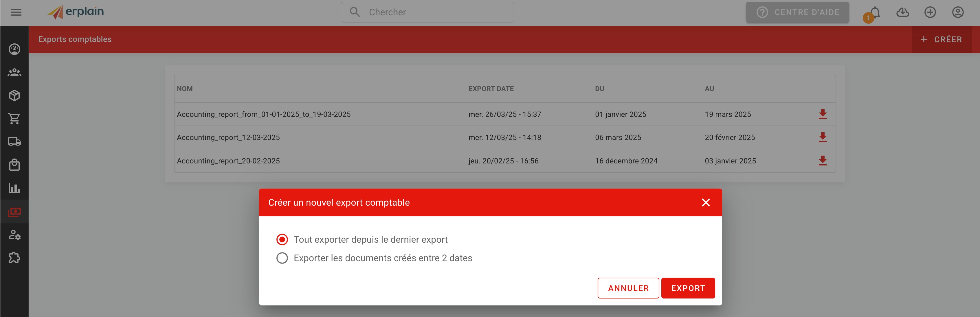This screenshot has width=980, height=317.
Task: Open the delivery truck sidebar icon
Action: 14,142
